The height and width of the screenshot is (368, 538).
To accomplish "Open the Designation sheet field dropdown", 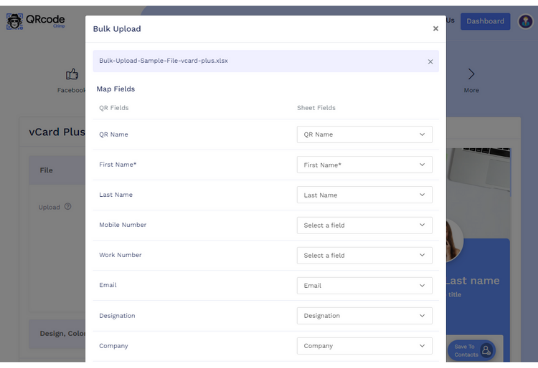I will 364,316.
